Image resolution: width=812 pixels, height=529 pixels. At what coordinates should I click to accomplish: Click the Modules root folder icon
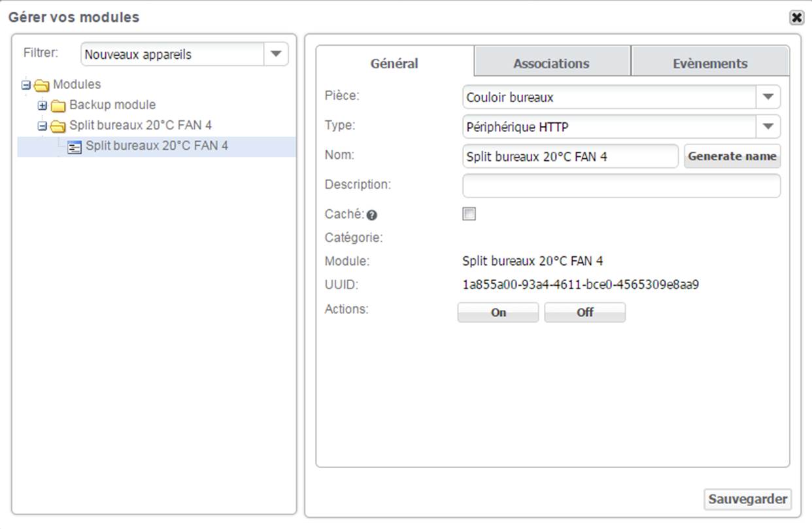coord(42,85)
